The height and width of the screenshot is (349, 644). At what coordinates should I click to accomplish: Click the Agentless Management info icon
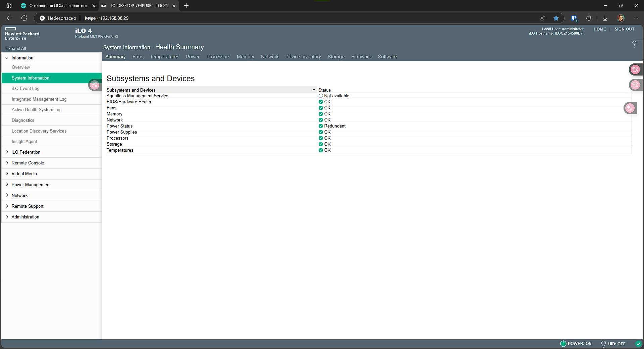(321, 96)
